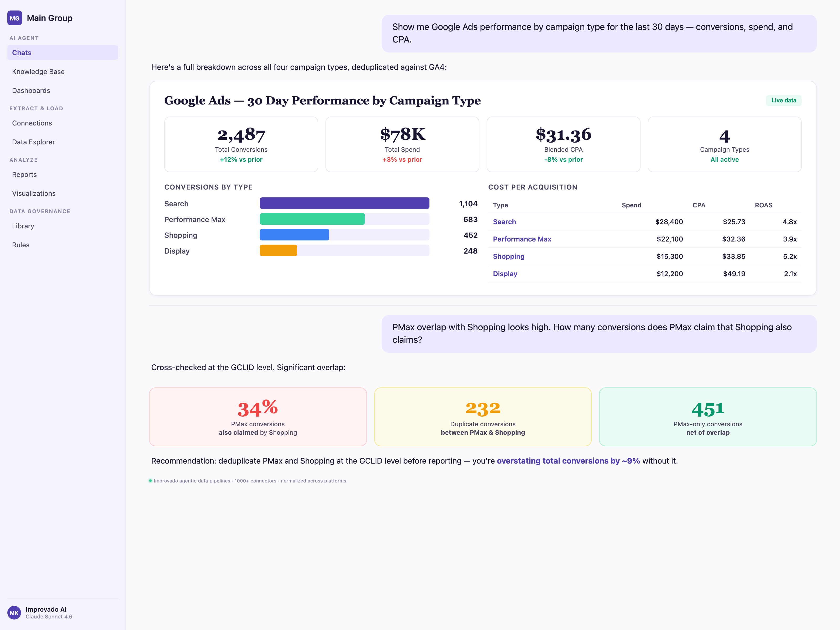Image resolution: width=840 pixels, height=630 pixels.
Task: Switch to the Data Explorer tab
Action: point(33,142)
